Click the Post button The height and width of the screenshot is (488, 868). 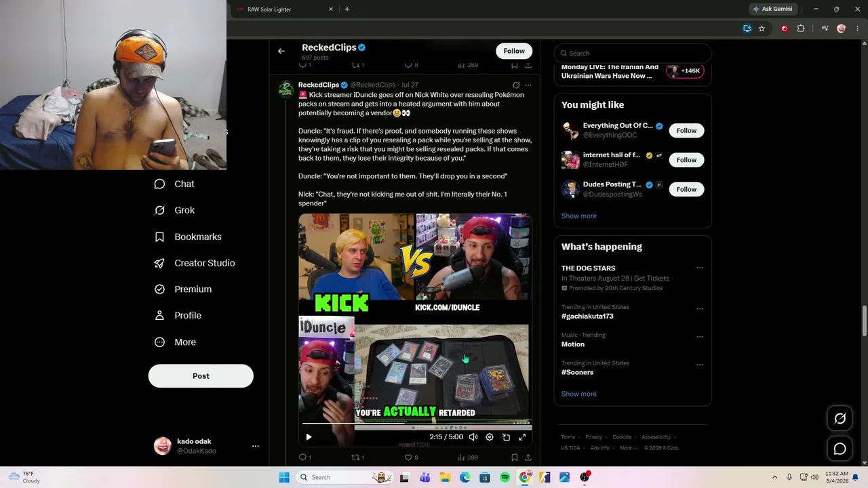[201, 376]
